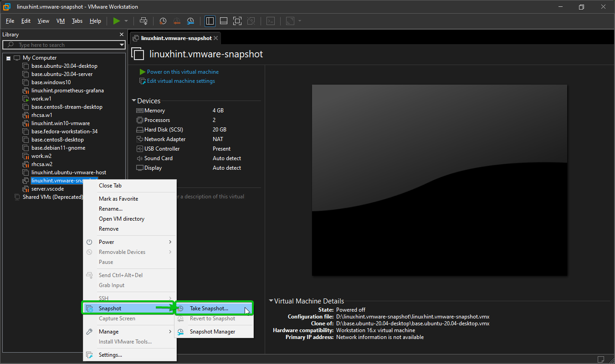Click the Unity mode toolbar icon
Image resolution: width=615 pixels, height=364 pixels.
coord(251,21)
